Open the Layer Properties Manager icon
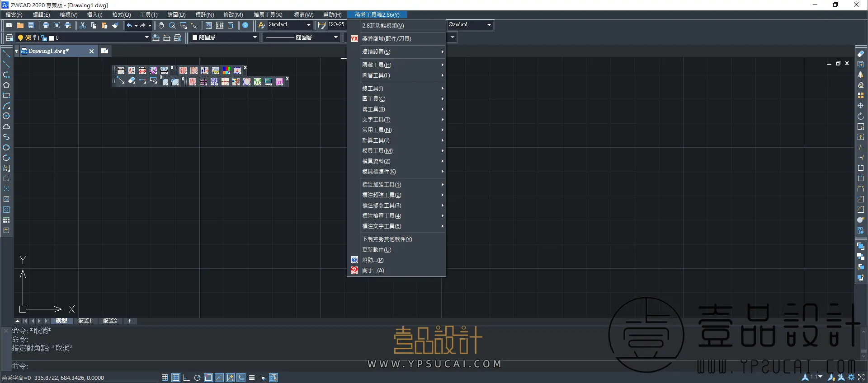This screenshot has width=868, height=383. point(9,38)
